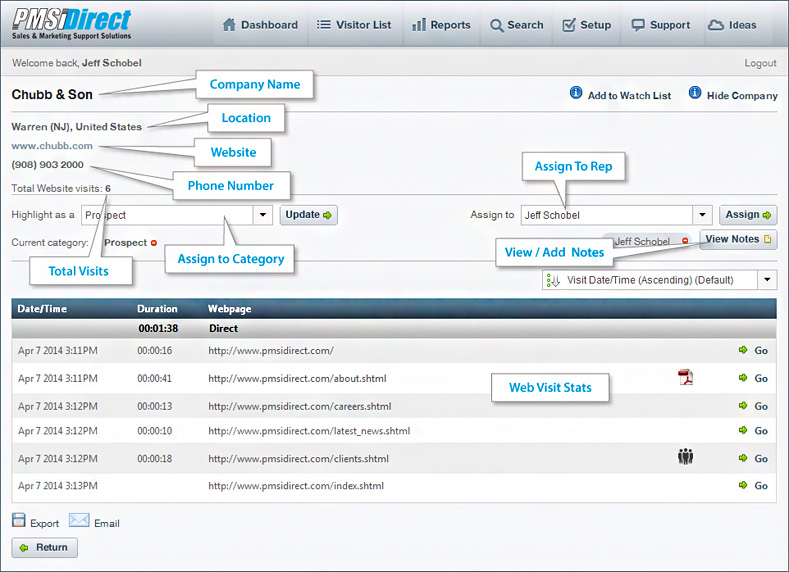Open the Assign to rep dropdown
Viewport: 789px width, 572px height.
(x=702, y=215)
